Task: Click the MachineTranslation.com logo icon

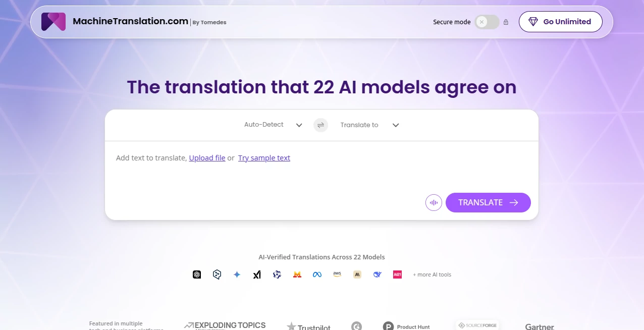Action: click(53, 22)
